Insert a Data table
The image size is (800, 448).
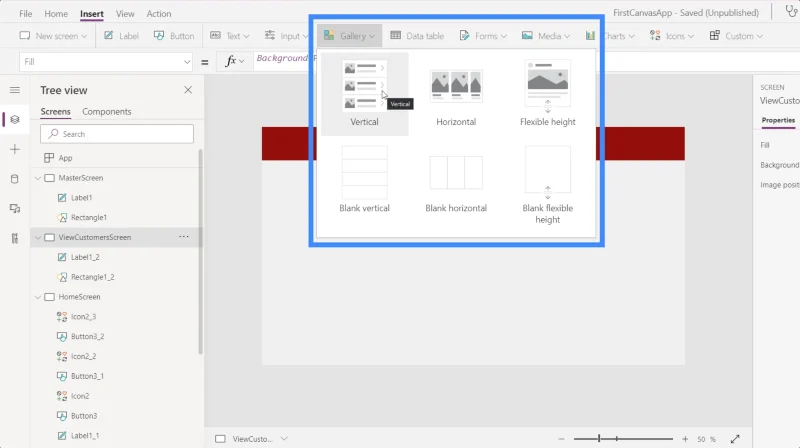(x=417, y=36)
